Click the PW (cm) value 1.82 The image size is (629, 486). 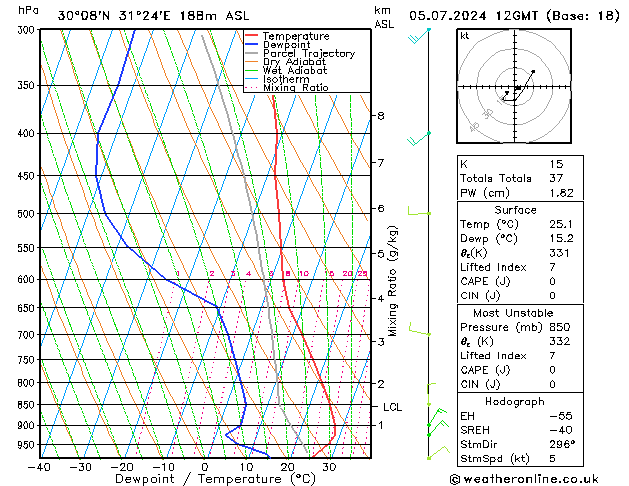(561, 193)
